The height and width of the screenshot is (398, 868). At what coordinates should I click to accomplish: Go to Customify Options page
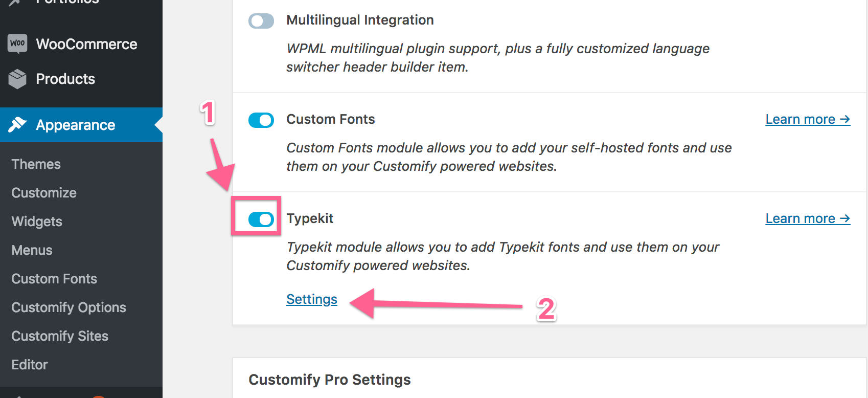68,307
